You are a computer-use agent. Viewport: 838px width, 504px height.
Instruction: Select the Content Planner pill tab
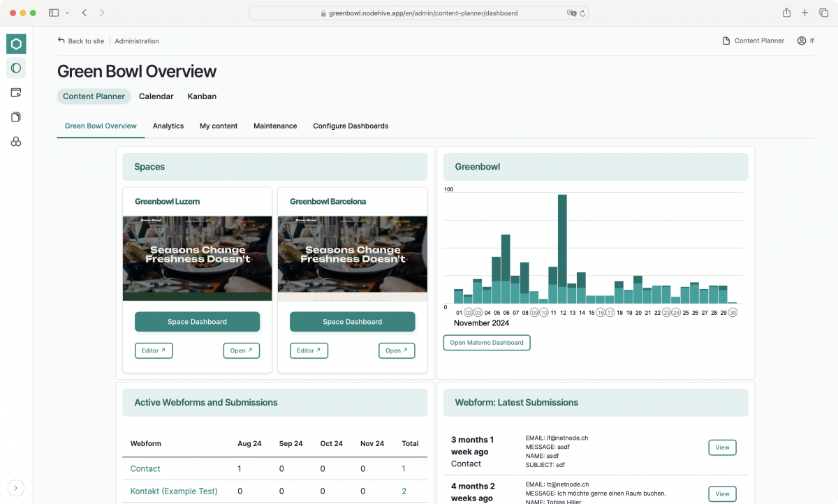[94, 96]
